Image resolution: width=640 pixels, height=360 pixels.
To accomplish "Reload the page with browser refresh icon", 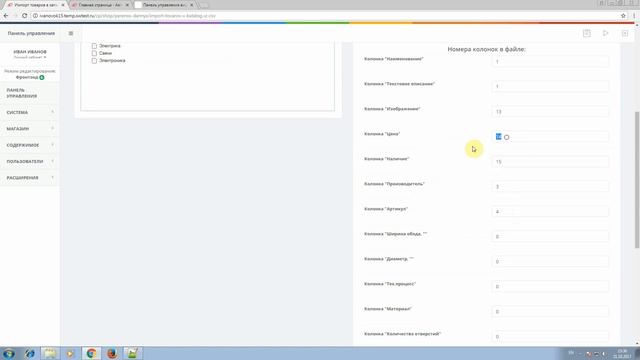I will (24, 16).
